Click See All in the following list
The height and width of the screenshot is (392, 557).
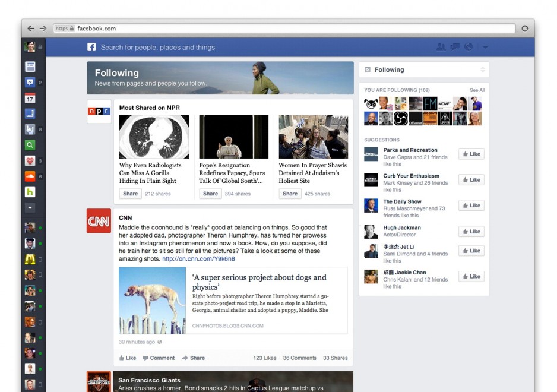click(477, 90)
